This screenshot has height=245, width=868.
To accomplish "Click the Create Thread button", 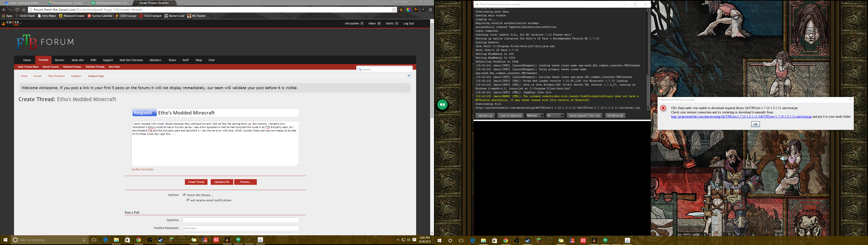I will coord(196,182).
